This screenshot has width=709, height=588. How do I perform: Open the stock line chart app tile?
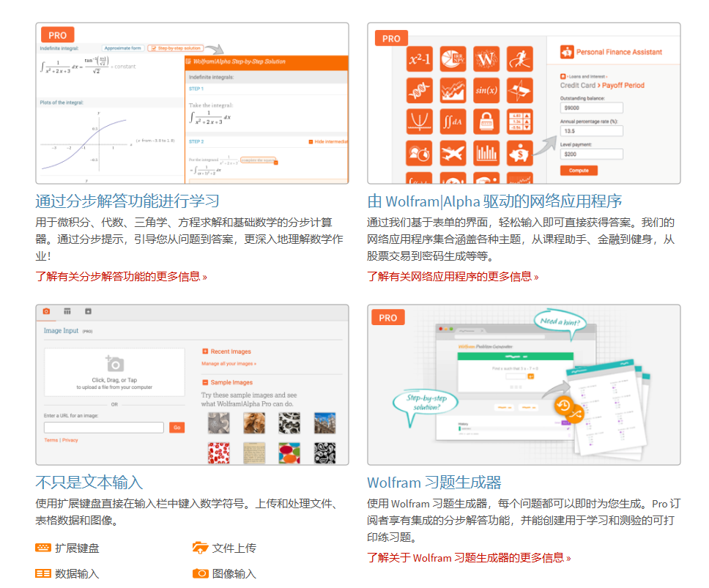pyautogui.click(x=453, y=90)
